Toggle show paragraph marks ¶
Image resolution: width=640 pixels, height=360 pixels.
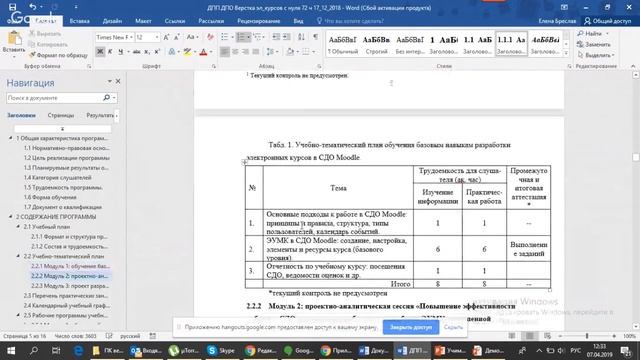click(315, 38)
